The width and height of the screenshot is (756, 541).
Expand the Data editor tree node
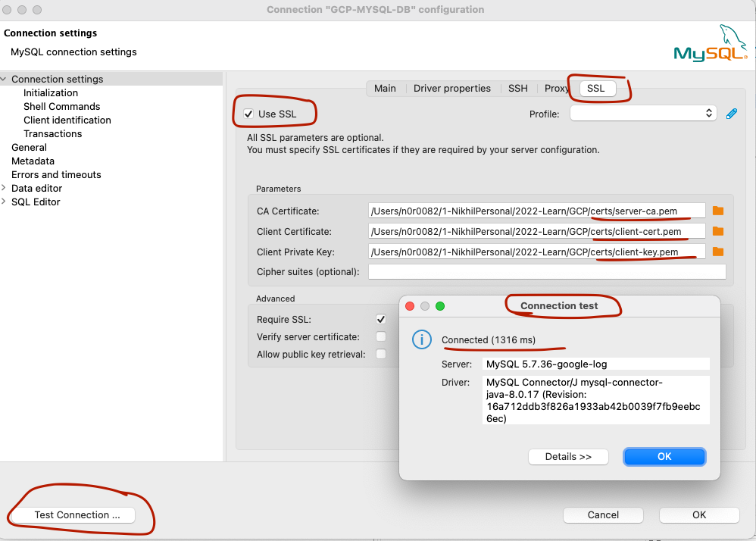coord(4,188)
